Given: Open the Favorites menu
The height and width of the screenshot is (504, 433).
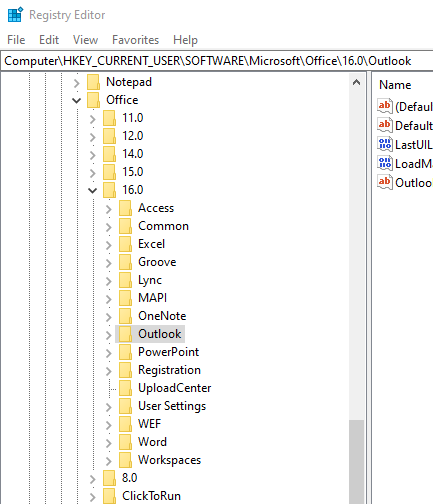Looking at the screenshot, I should tap(135, 40).
